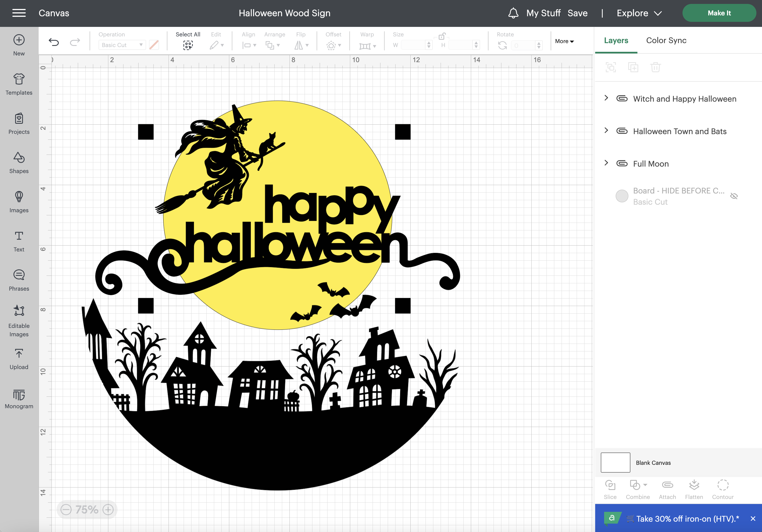This screenshot has height=532, width=762.
Task: Click the operation color swatch in toolbar
Action: [154, 45]
